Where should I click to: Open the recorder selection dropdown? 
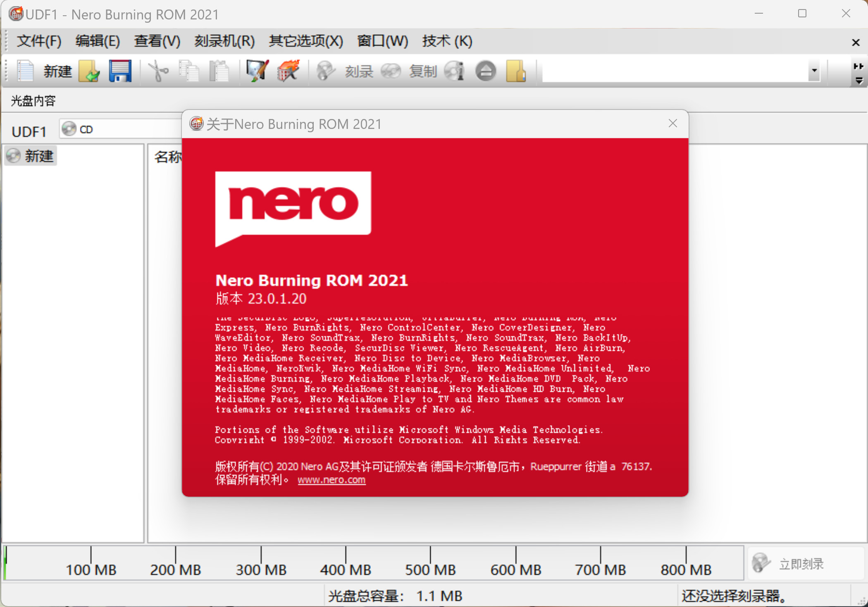814,71
